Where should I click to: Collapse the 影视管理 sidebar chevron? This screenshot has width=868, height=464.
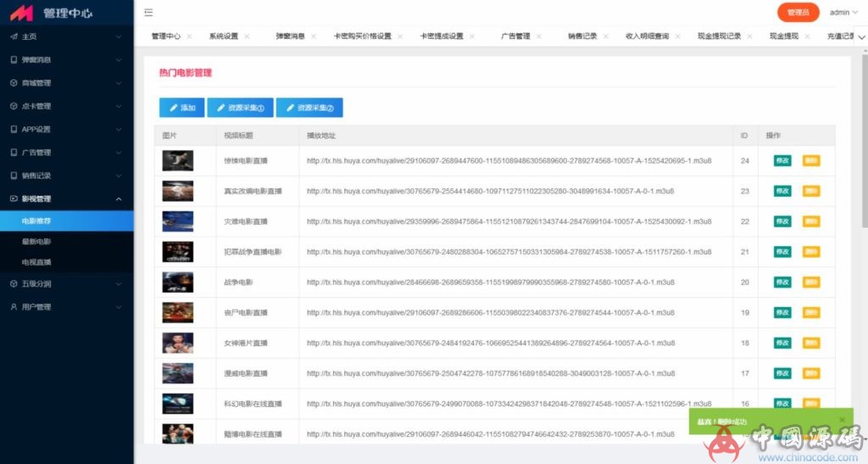pyautogui.click(x=119, y=198)
